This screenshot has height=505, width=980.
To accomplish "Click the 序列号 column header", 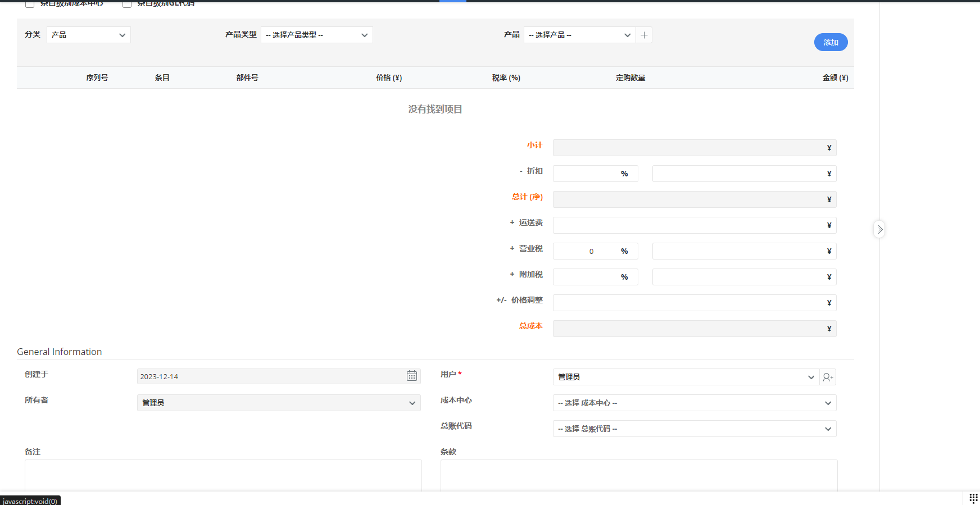I will tap(97, 78).
